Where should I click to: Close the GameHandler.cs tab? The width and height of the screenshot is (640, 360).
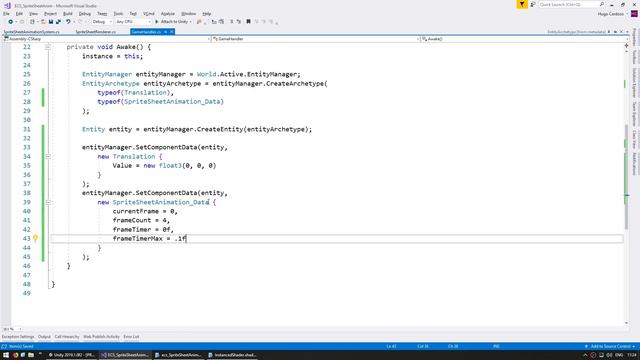click(172, 32)
